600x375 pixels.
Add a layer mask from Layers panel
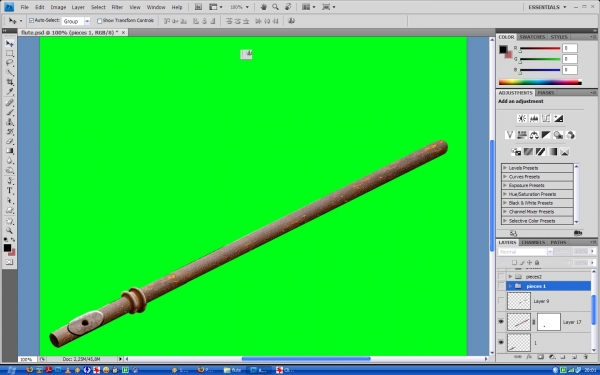(x=540, y=357)
